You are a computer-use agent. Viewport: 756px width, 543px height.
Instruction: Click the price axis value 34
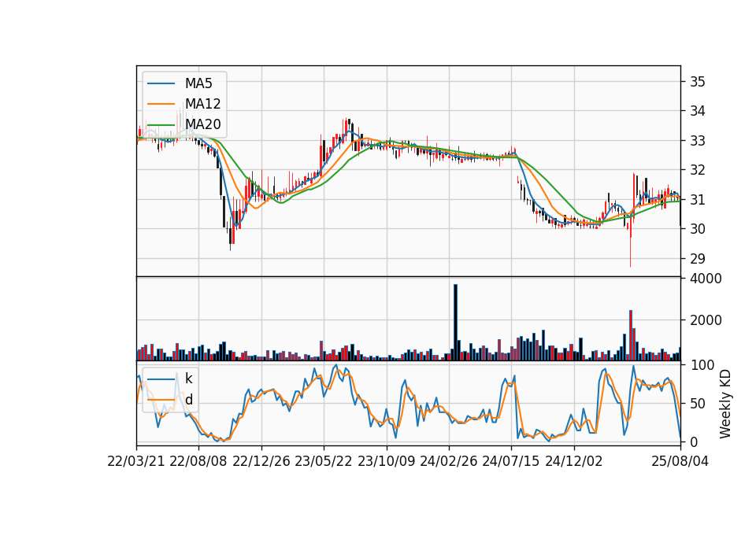(698, 111)
